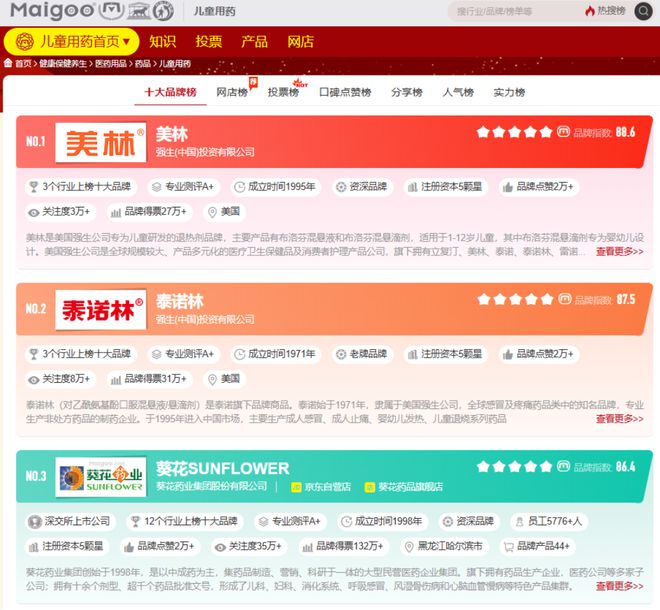Open the 产品 menu item

[254, 42]
